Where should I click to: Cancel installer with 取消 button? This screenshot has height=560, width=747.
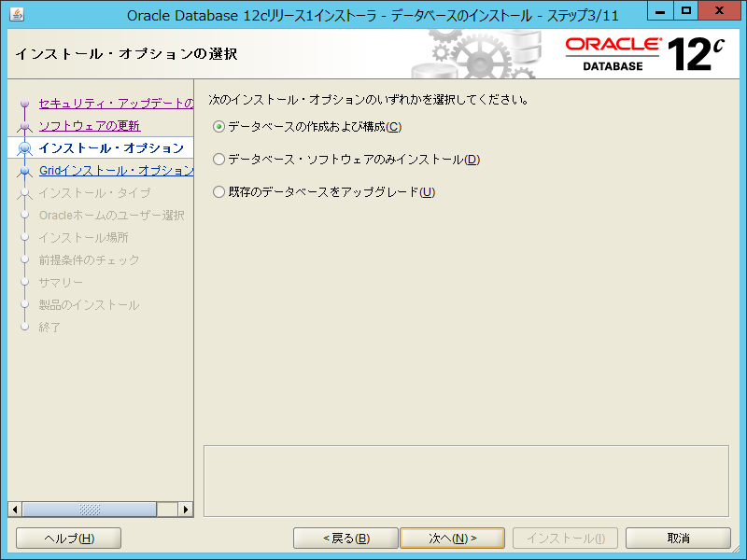678,539
